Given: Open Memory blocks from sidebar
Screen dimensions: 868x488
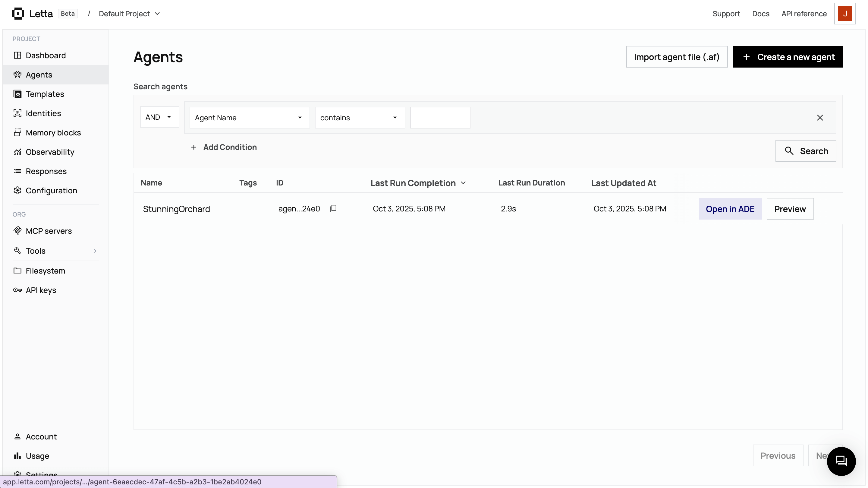Looking at the screenshot, I should point(53,132).
